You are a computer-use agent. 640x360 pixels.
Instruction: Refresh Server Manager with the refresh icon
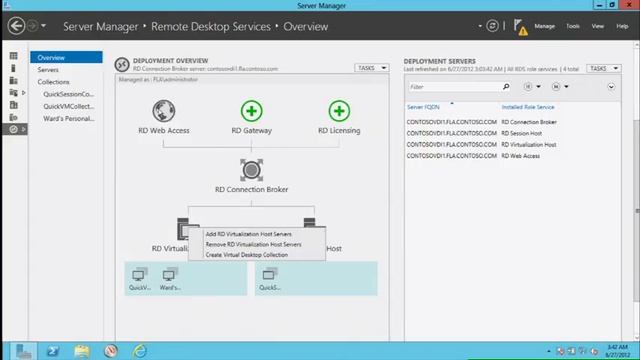(x=492, y=26)
